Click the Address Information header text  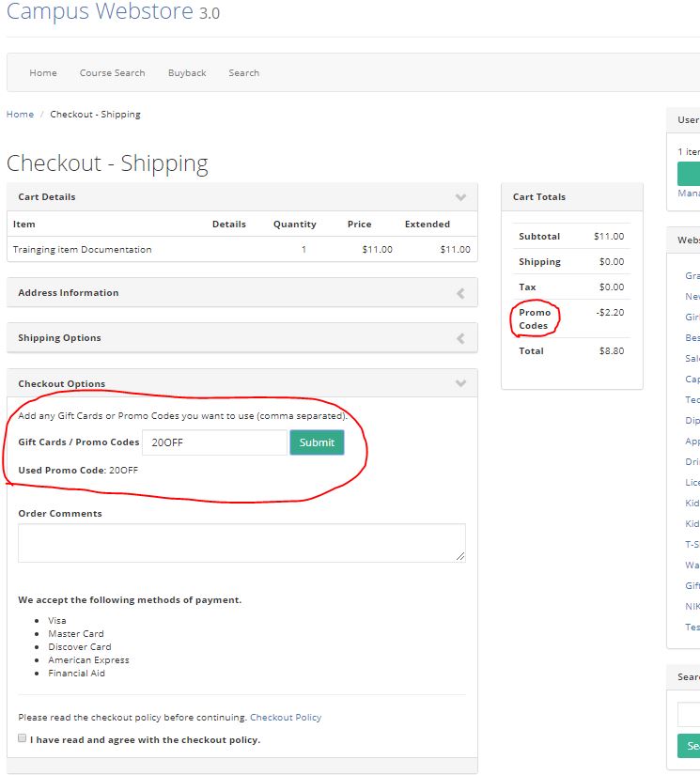[69, 292]
